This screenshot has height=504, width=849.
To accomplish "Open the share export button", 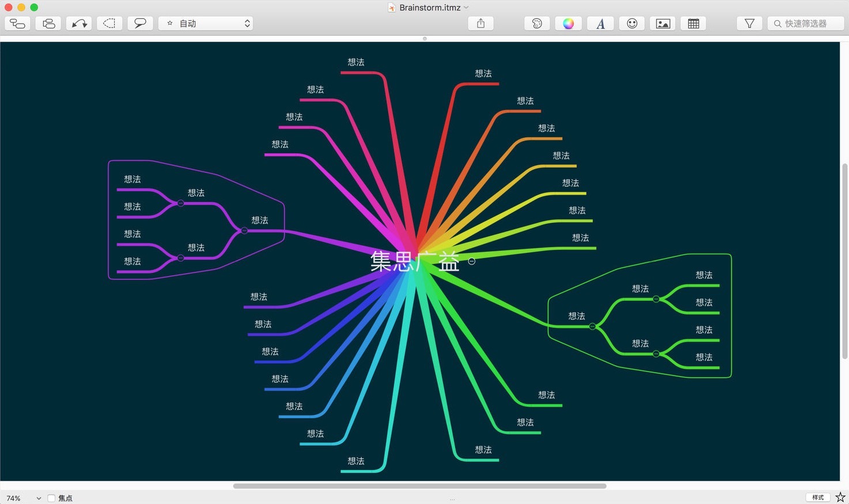I will click(x=481, y=24).
